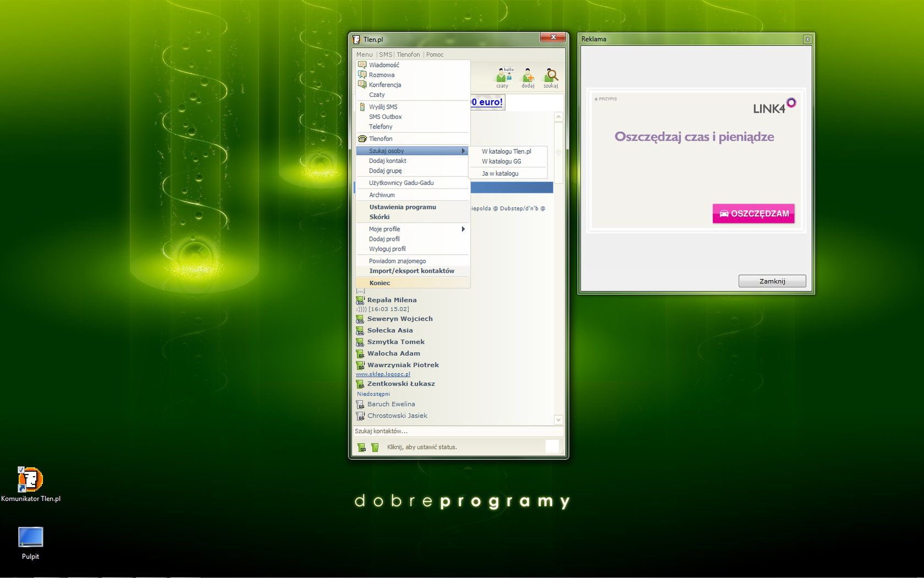Image resolution: width=924 pixels, height=578 pixels.
Task: Focus the Szukaj kontaktów search field
Action: point(458,431)
